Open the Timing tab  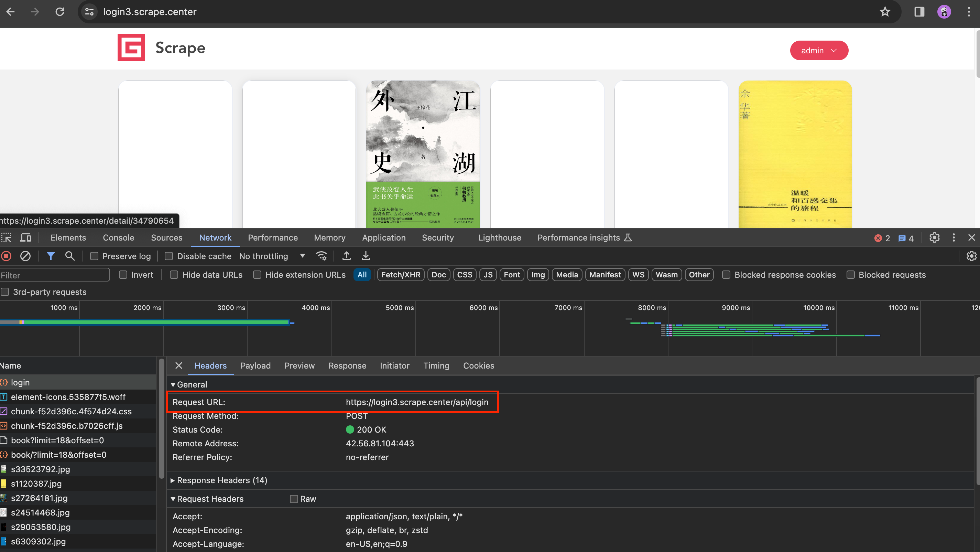[436, 365]
